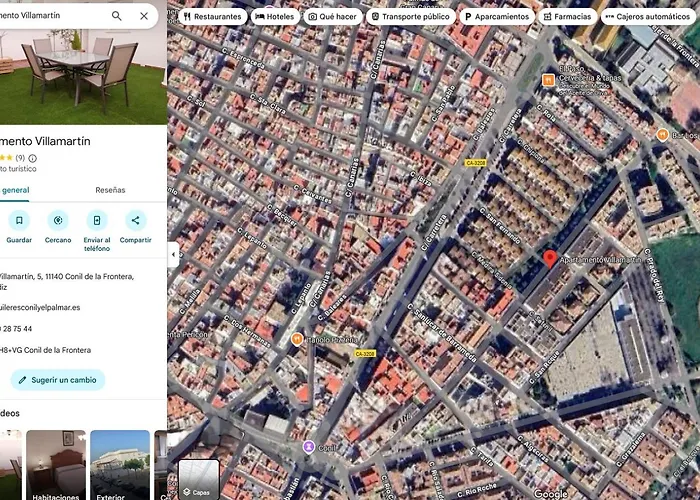Viewport: 700px width, 500px height.
Task: Collapse the side panel arrow
Action: coord(173,254)
